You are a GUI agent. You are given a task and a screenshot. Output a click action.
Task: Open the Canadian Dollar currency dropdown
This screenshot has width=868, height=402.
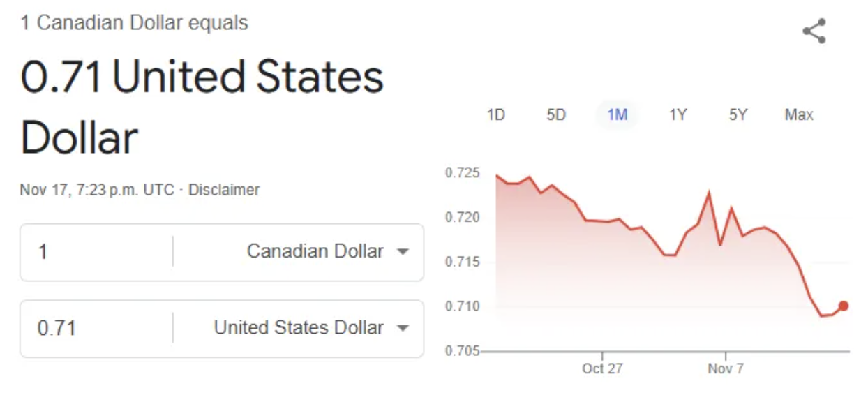tap(327, 251)
